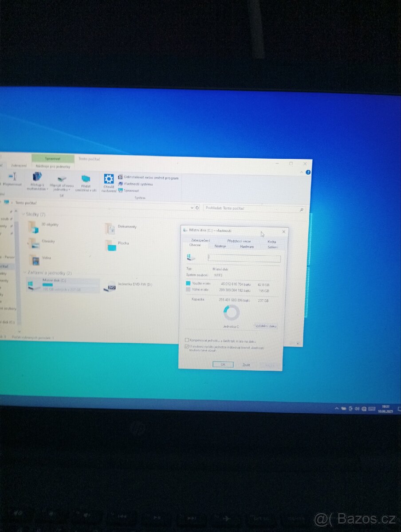Toggle Komprimovat jednotku checkbox
The width and height of the screenshot is (401, 532).
[x=187, y=340]
